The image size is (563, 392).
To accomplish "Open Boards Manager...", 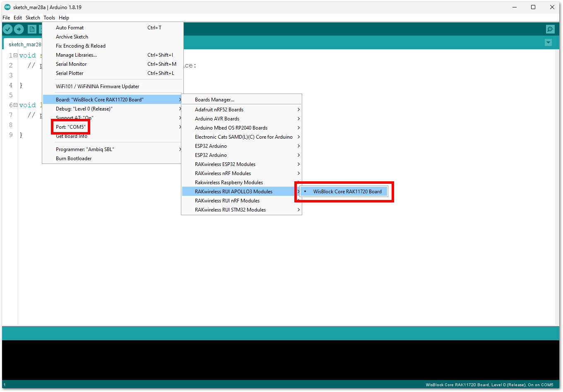I will coord(241,100).
